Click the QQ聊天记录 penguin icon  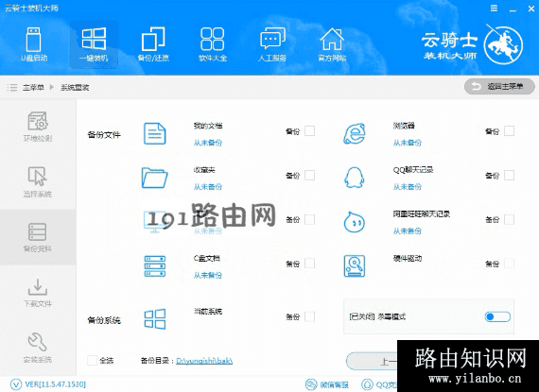[x=355, y=178]
